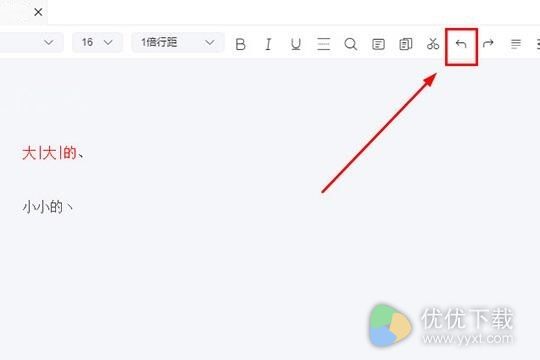The image size is (540, 360).
Task: Open the search magnifier tool
Action: tap(351, 44)
